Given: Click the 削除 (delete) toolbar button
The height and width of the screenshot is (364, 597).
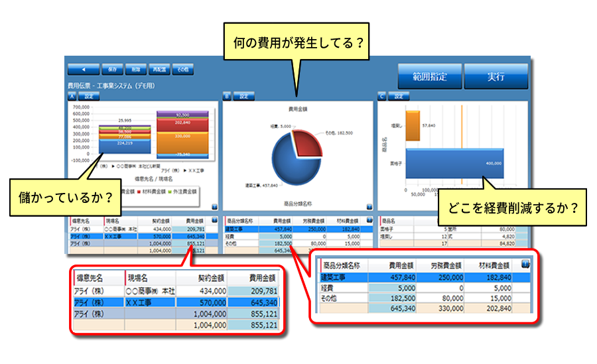Looking at the screenshot, I should 135,69.
